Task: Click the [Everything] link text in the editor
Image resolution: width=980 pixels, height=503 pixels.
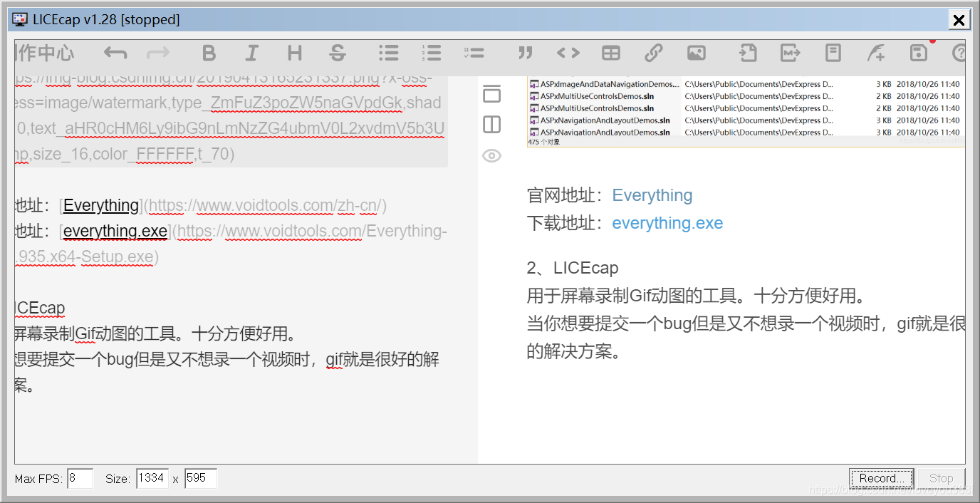Action: point(101,206)
